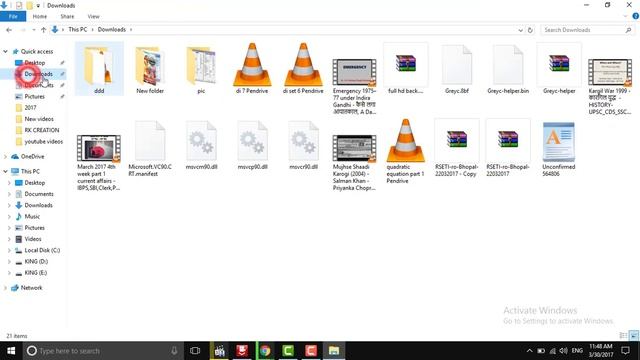Select the full hd back archive
640x360 pixels.
tap(405, 69)
